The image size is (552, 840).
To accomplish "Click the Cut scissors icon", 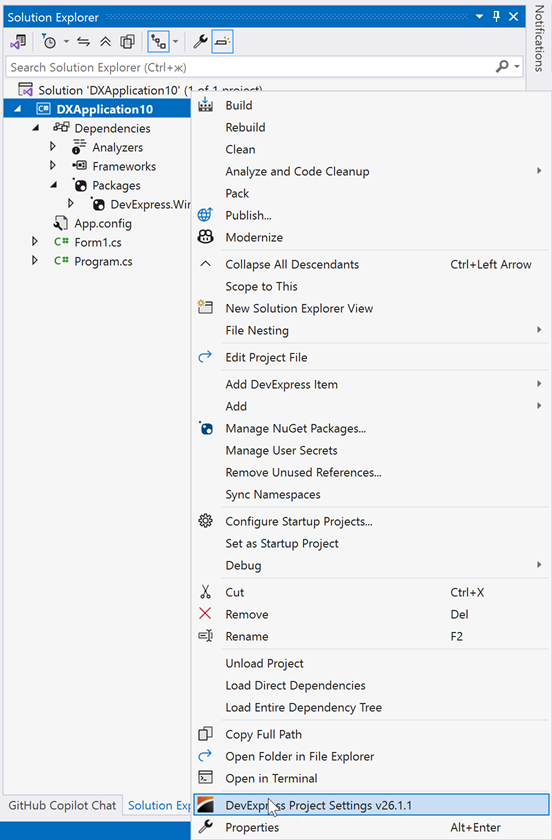I will tap(205, 592).
